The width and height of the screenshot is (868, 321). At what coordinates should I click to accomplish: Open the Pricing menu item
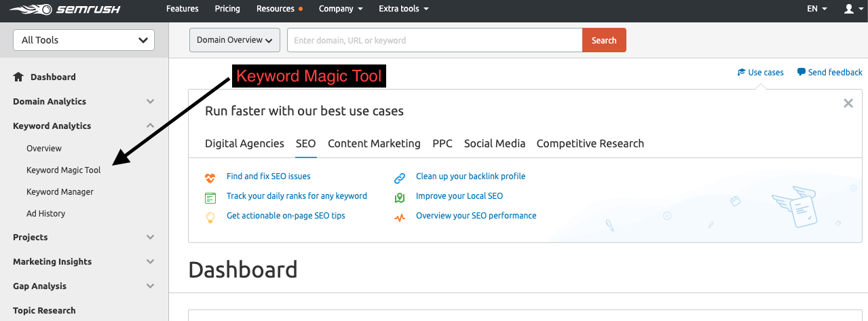tap(227, 9)
